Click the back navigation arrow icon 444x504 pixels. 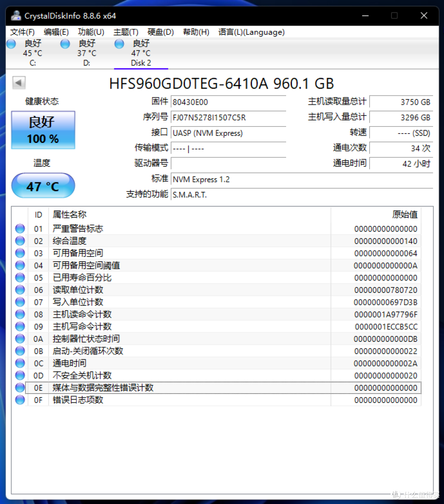tap(18, 83)
